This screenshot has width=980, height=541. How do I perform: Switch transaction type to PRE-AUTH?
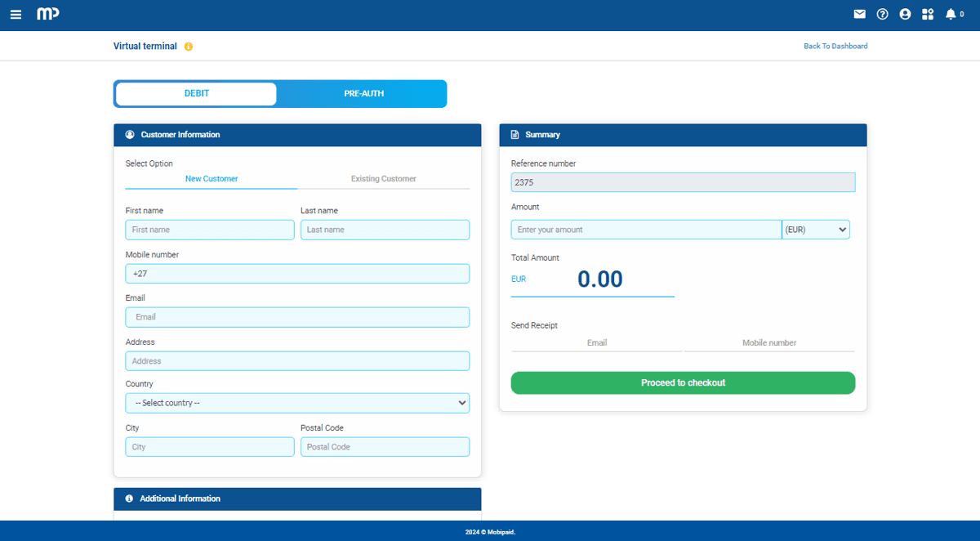363,94
